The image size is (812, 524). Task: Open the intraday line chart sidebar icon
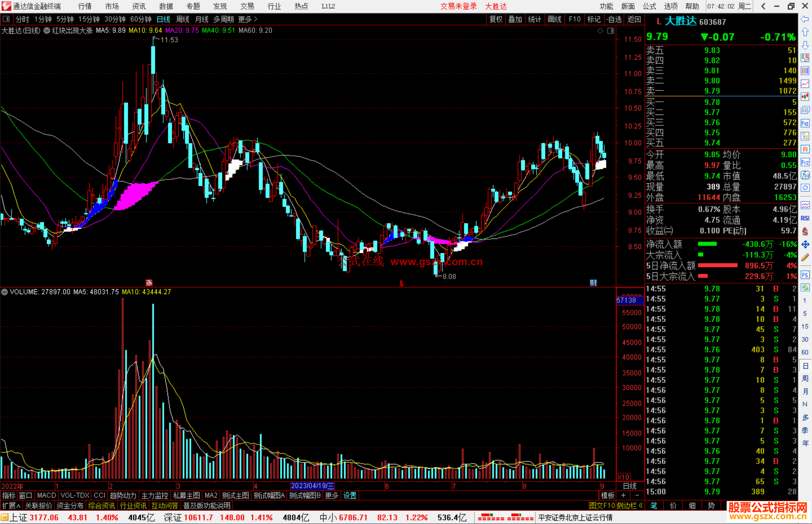(x=805, y=84)
